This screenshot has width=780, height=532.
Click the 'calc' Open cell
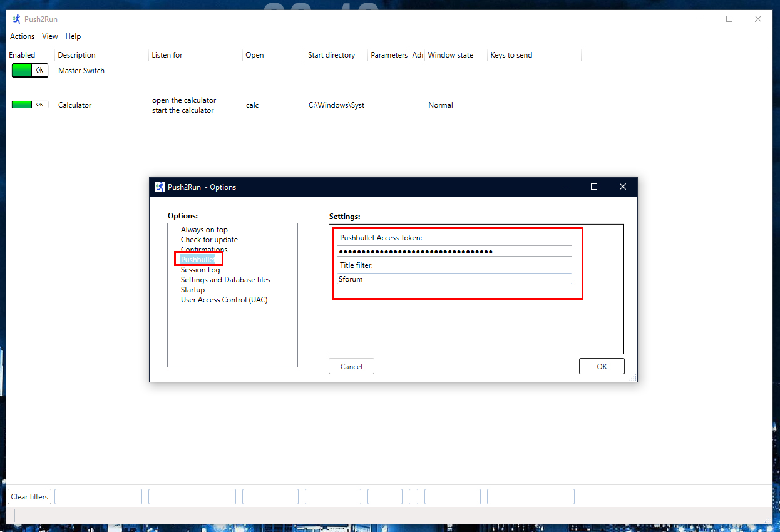pos(252,105)
